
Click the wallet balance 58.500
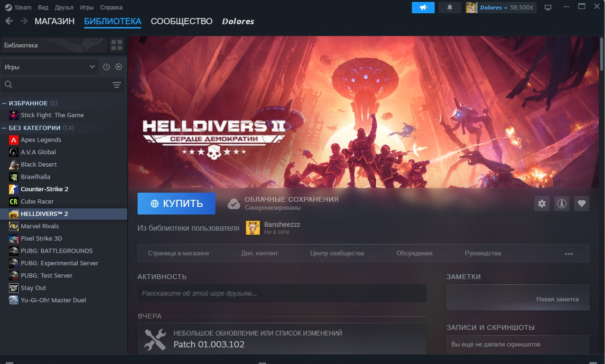522,8
